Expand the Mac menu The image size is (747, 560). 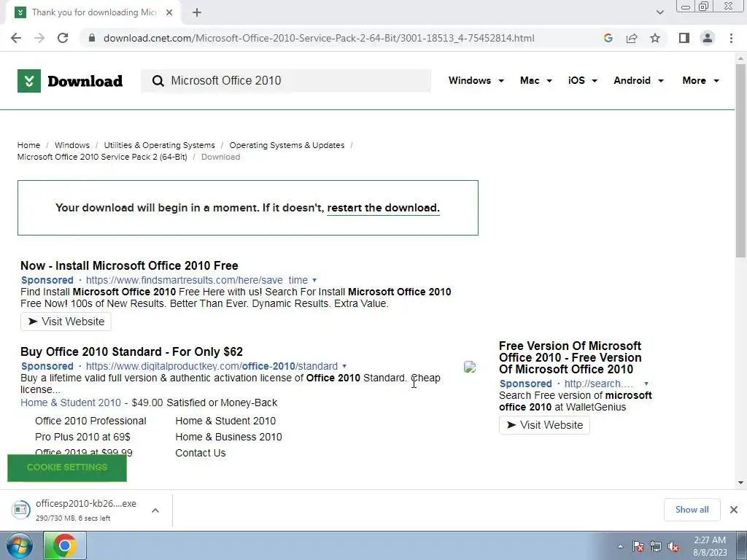536,80
